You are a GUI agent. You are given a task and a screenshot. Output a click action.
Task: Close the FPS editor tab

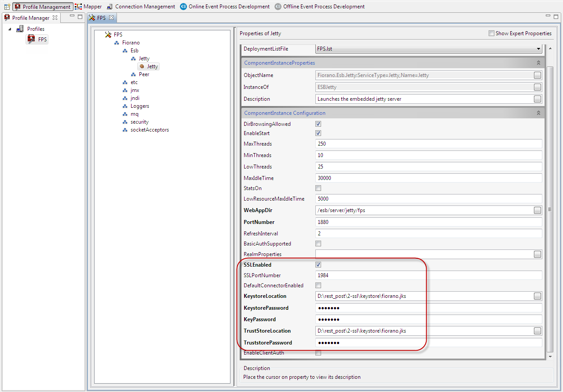[111, 18]
